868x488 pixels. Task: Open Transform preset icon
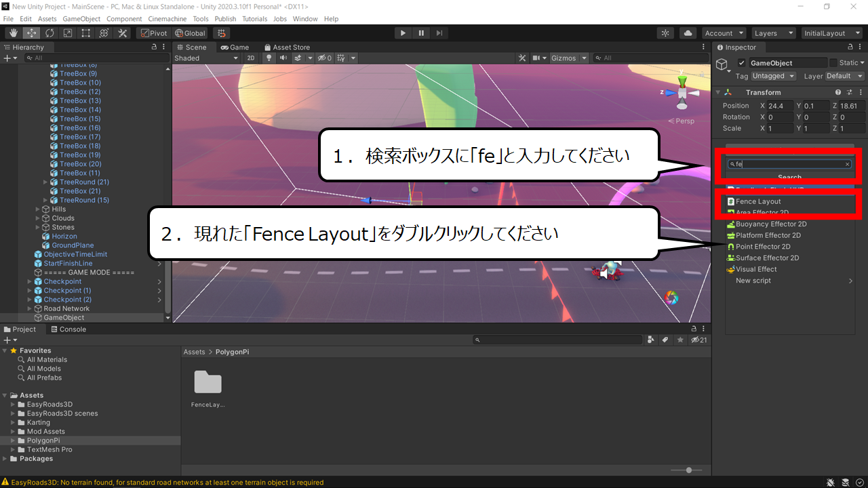pos(849,92)
